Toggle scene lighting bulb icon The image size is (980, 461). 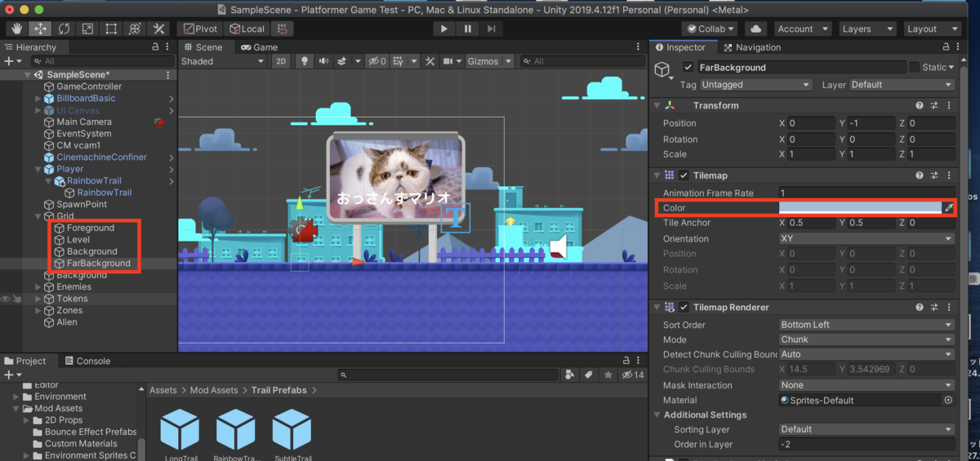pyautogui.click(x=305, y=61)
